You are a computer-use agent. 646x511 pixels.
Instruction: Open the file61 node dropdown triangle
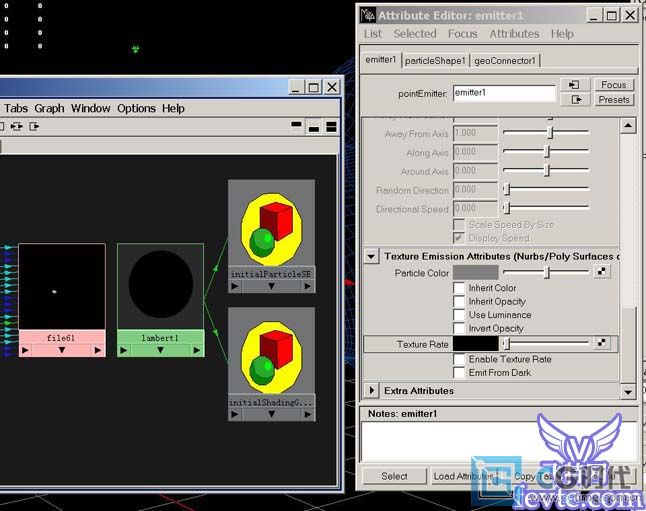click(62, 350)
